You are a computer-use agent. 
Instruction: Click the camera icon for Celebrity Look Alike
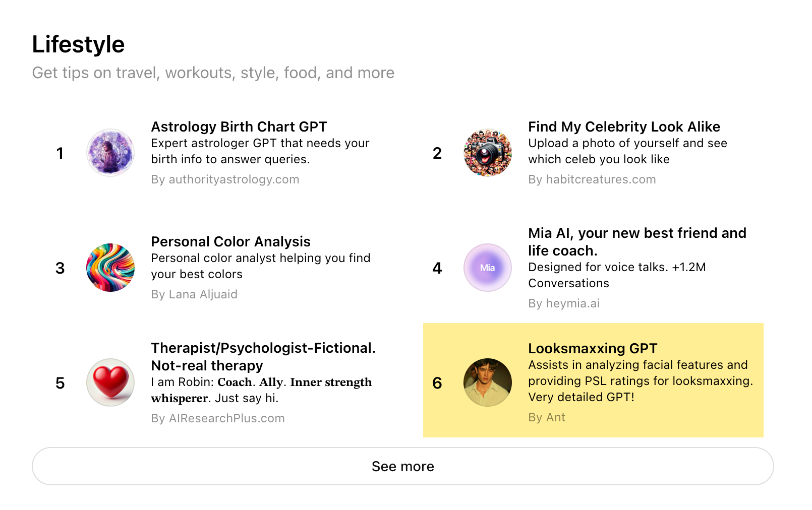tap(487, 153)
